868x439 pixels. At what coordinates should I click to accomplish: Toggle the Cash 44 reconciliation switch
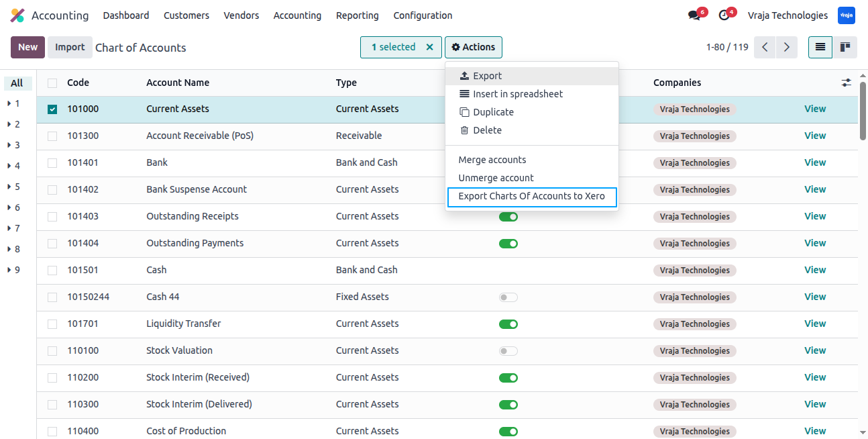point(508,297)
